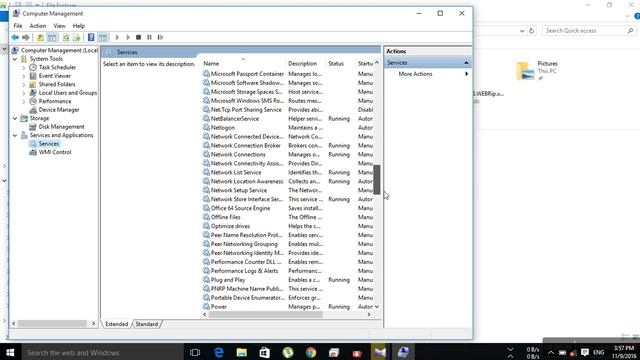This screenshot has width=640, height=360.
Task: Launch Google Chrome from the taskbar
Action: pos(311,352)
